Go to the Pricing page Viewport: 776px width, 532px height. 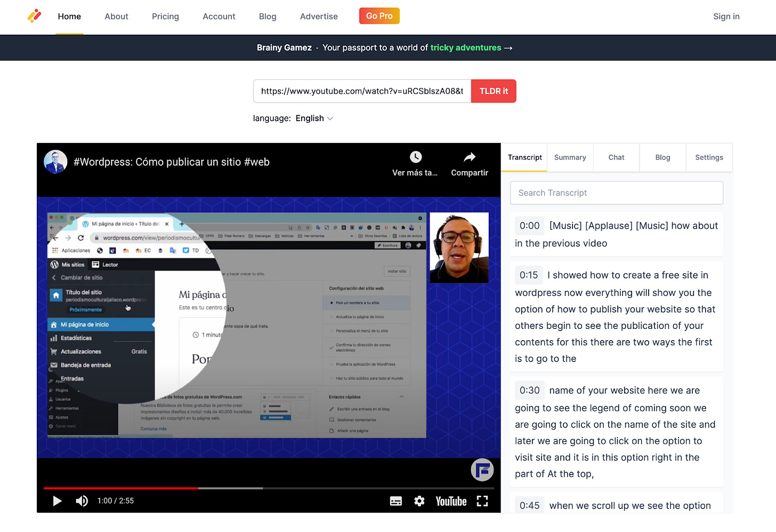click(165, 17)
